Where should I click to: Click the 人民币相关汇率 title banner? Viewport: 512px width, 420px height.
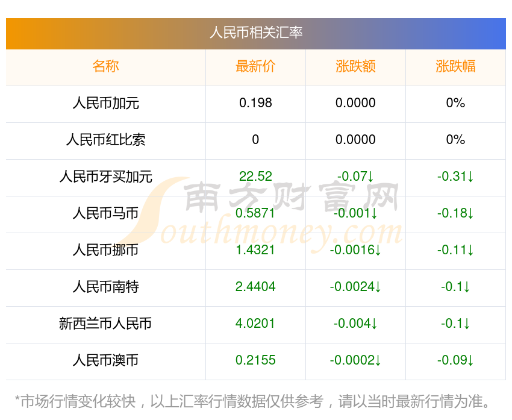[256, 33]
